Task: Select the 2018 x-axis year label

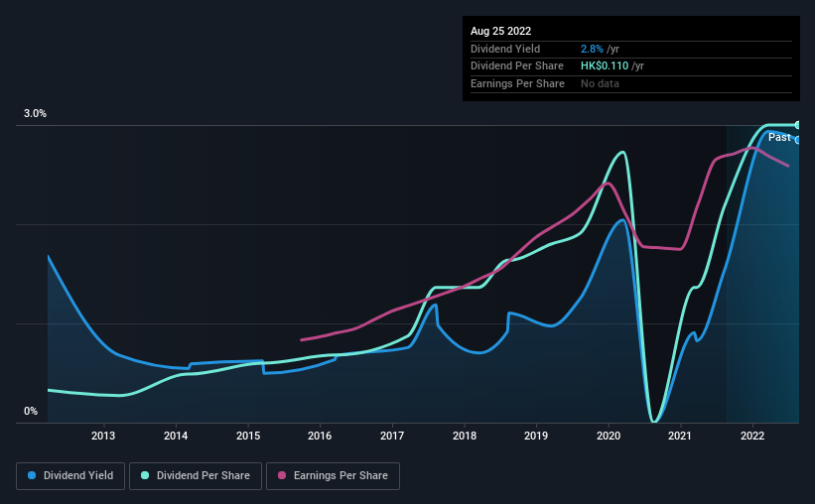Action: pos(465,436)
